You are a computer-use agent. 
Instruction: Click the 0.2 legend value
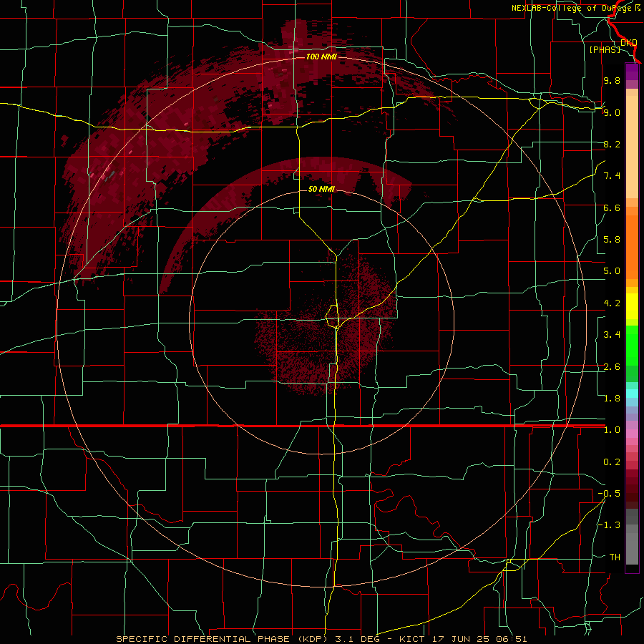tap(612, 462)
